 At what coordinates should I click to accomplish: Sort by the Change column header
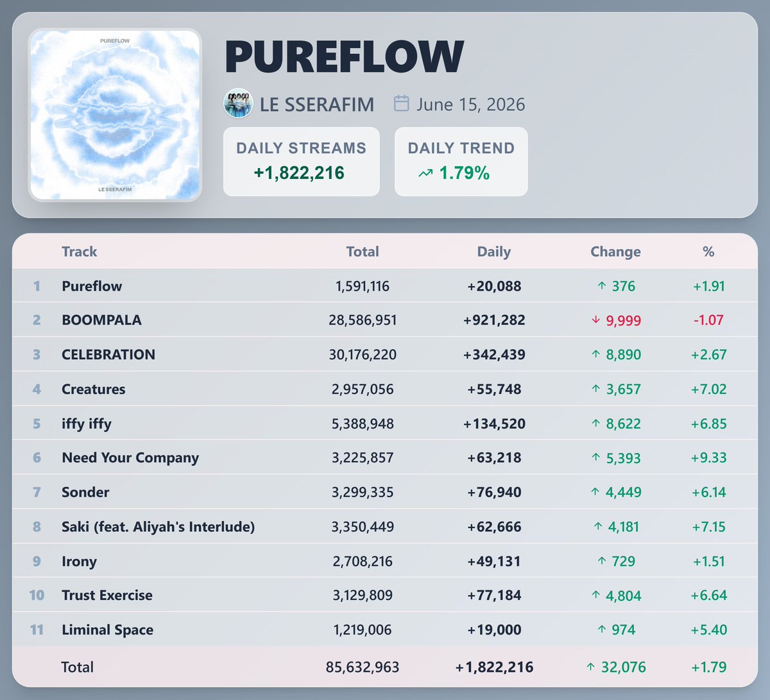point(615,252)
